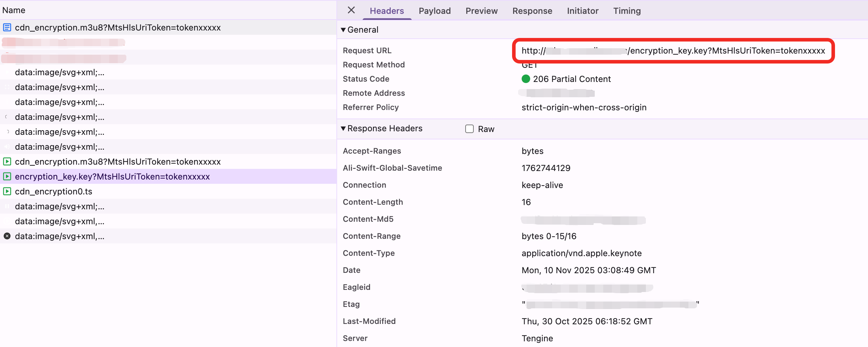Click media icon of second cdn_encryption.m3u8 row
868x347 pixels.
7,161
